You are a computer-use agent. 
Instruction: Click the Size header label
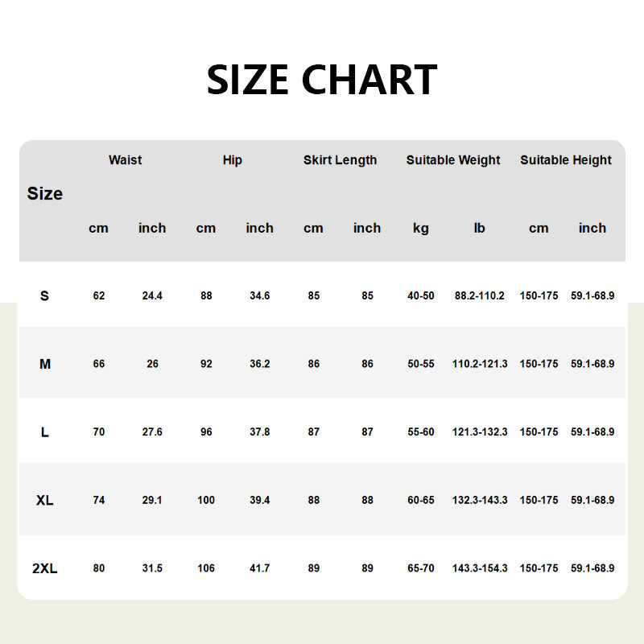pos(45,194)
